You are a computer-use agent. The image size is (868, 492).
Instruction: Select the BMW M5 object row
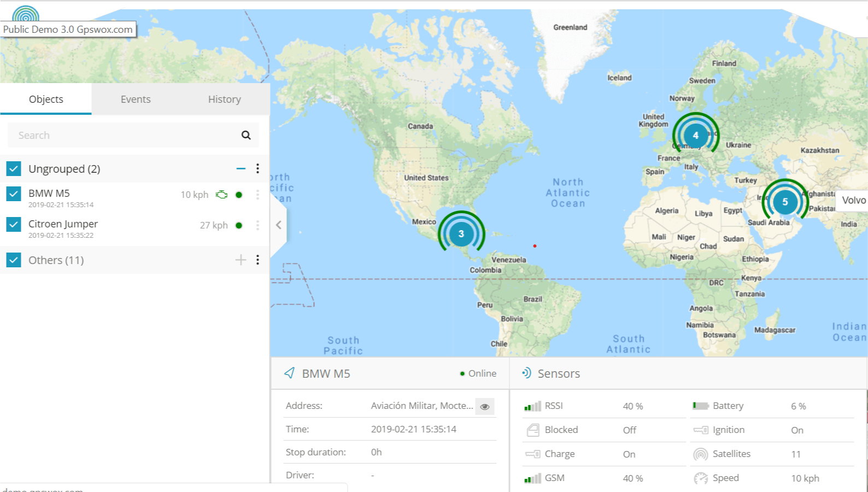tap(134, 197)
